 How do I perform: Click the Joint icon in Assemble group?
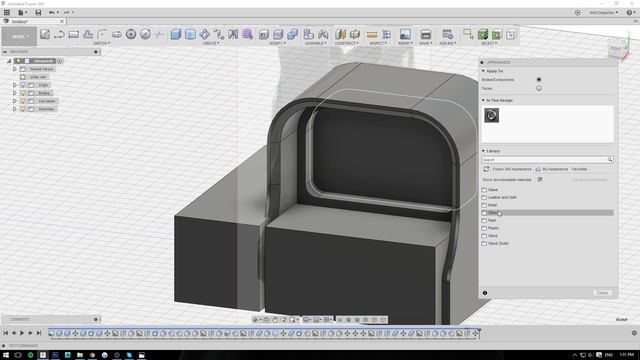pos(323,34)
